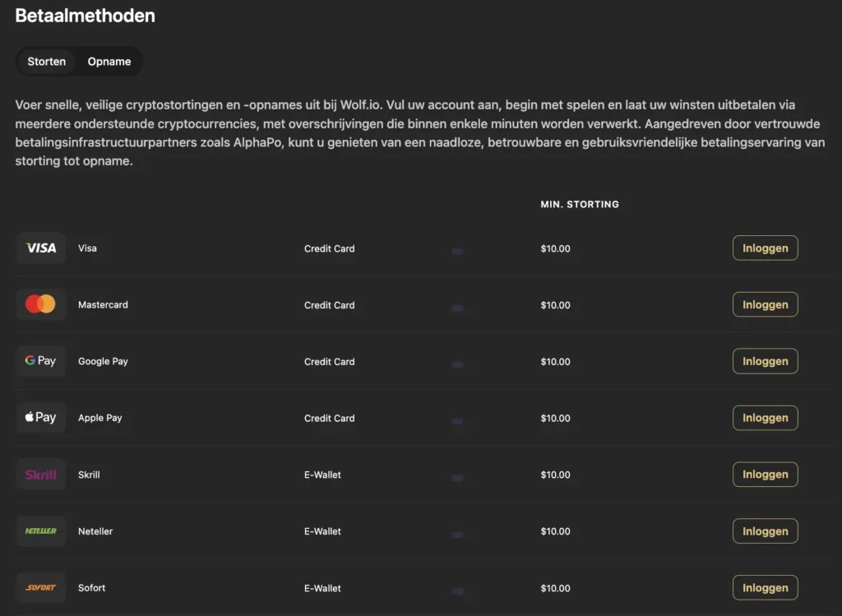
Task: Click Inloggen button for Visa
Action: (x=766, y=248)
